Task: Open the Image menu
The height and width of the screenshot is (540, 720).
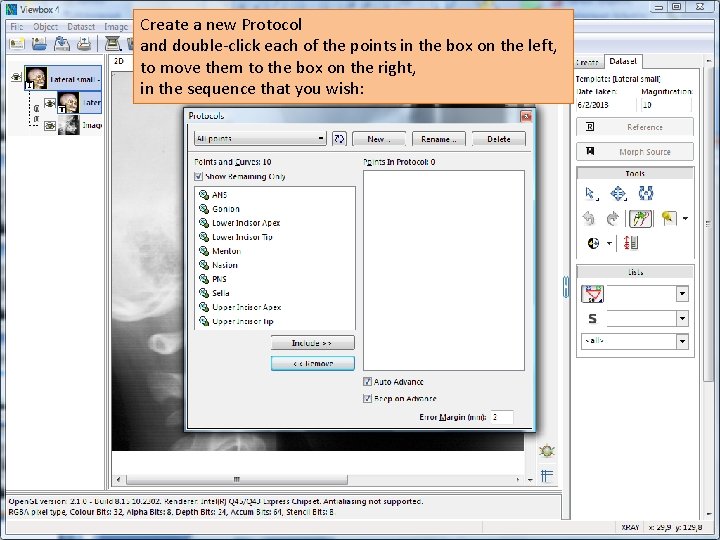Action: coord(116,27)
